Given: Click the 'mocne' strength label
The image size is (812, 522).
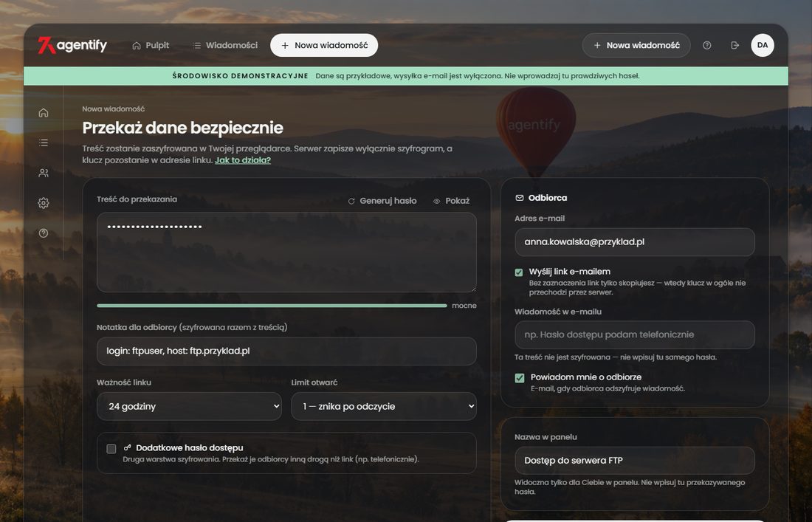Looking at the screenshot, I should (x=464, y=306).
